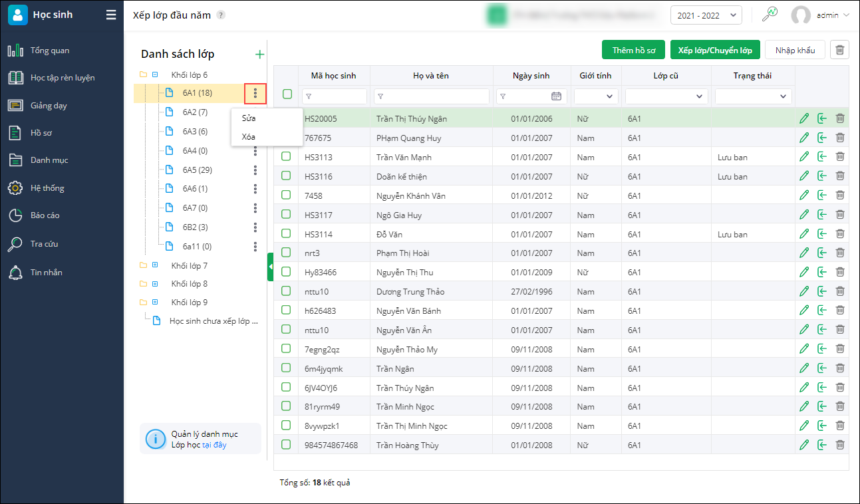This screenshot has width=860, height=504.
Task: Follow the tại đây link
Action: point(214,445)
